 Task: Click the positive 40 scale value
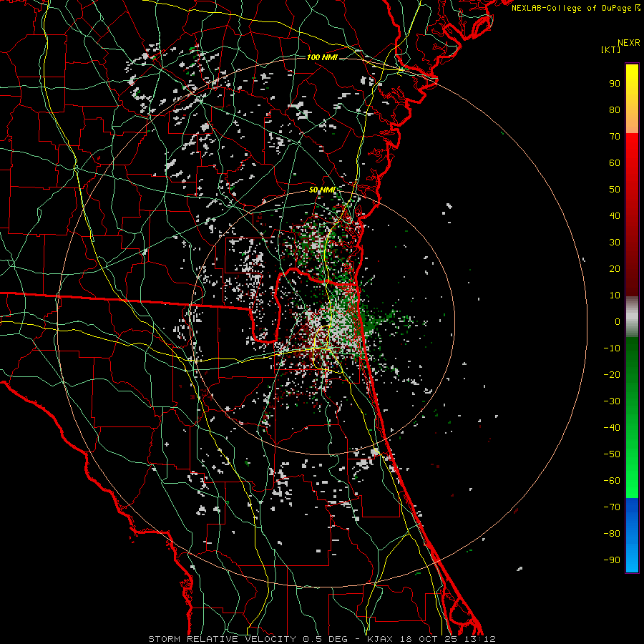(615, 215)
